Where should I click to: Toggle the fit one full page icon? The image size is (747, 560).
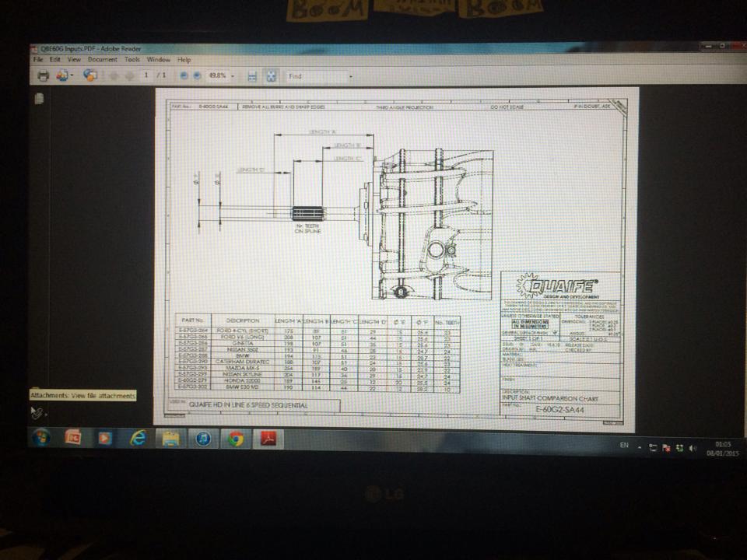click(271, 76)
